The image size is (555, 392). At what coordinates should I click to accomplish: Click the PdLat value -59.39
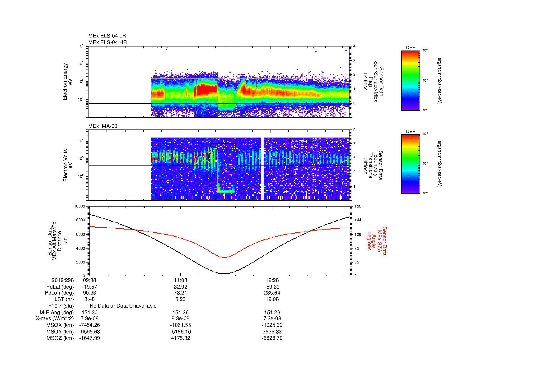click(x=272, y=287)
